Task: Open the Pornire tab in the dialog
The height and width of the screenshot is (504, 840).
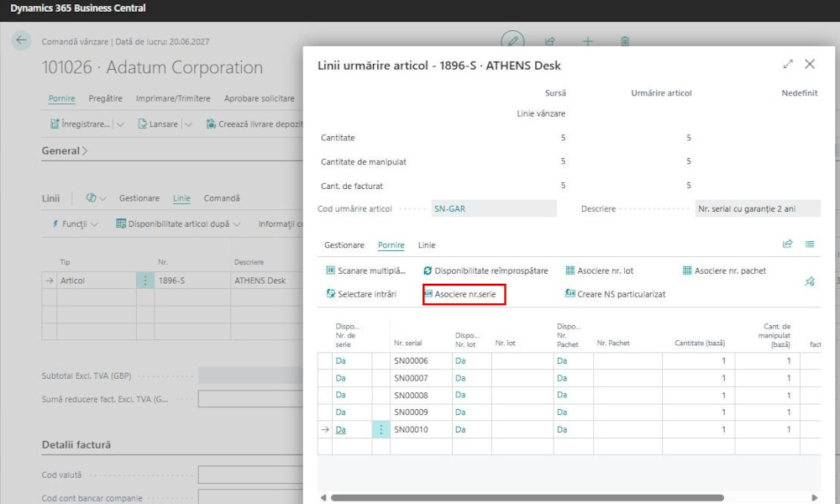Action: [x=391, y=244]
